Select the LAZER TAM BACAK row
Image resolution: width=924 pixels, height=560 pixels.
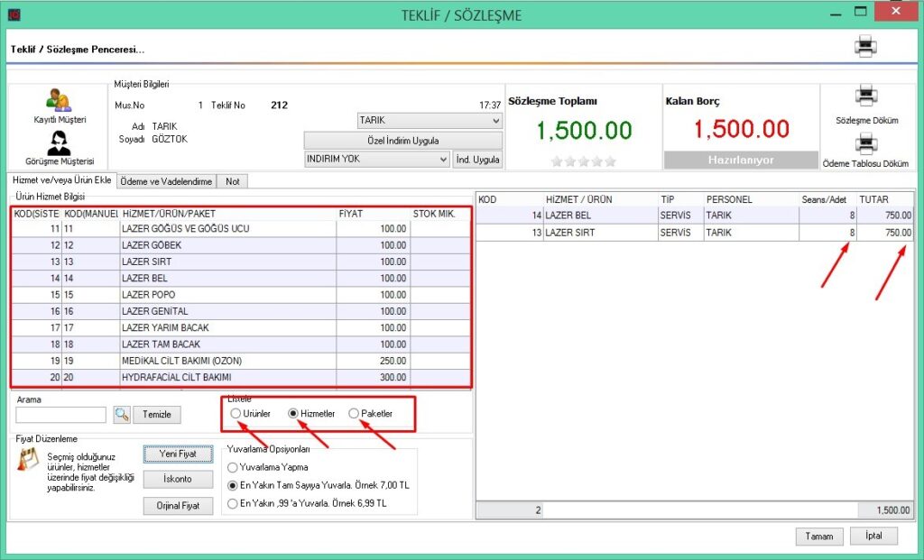[226, 344]
